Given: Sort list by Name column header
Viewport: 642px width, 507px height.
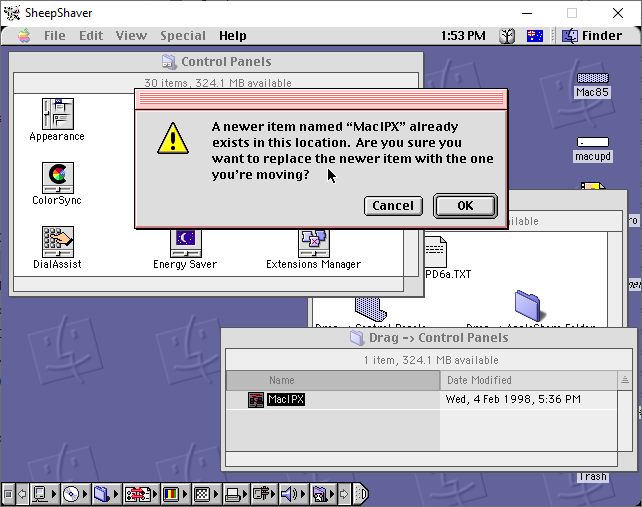Looking at the screenshot, I should (x=333, y=380).
